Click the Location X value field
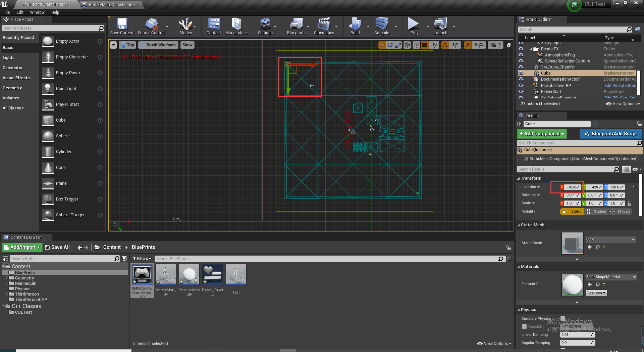Viewport: 644px width, 352px height. pyautogui.click(x=573, y=187)
